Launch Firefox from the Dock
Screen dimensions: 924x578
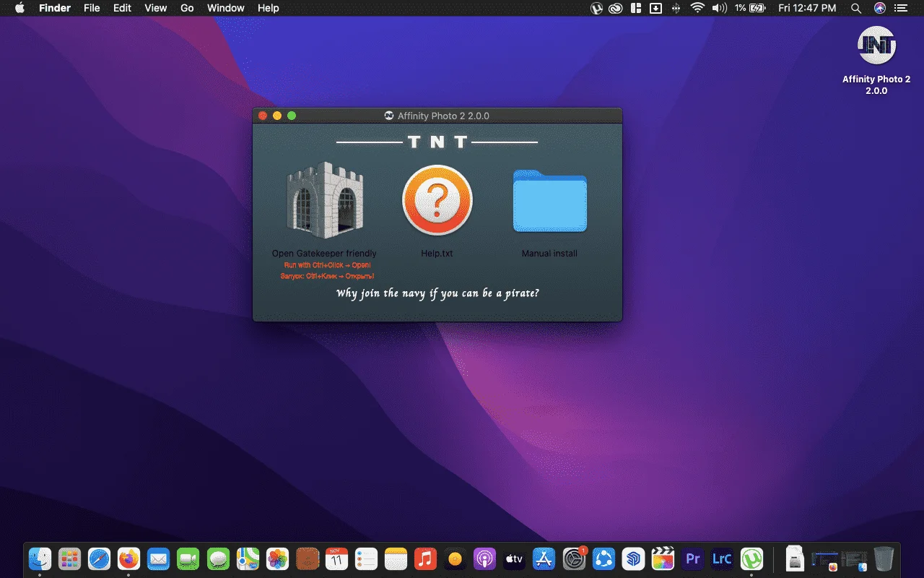(x=128, y=558)
